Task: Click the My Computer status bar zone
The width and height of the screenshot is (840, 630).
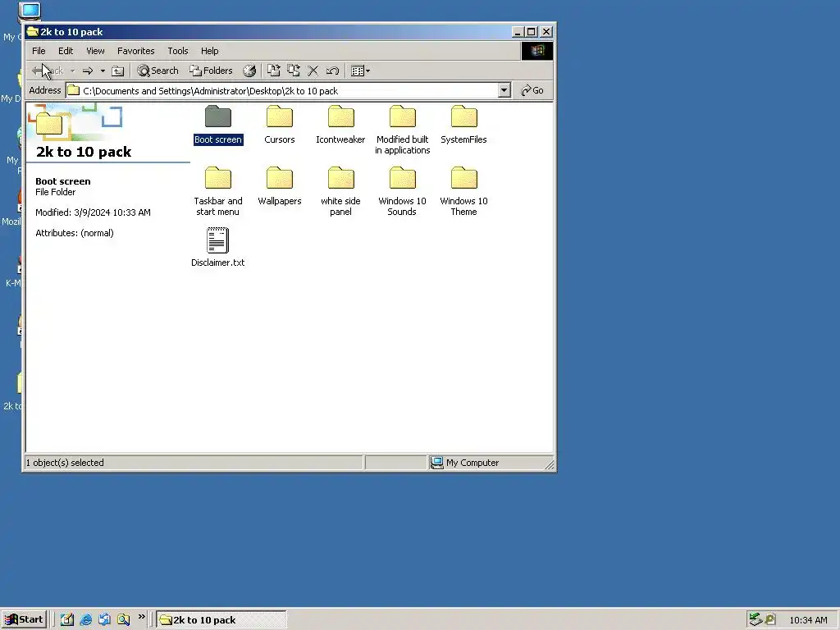Action: click(491, 463)
